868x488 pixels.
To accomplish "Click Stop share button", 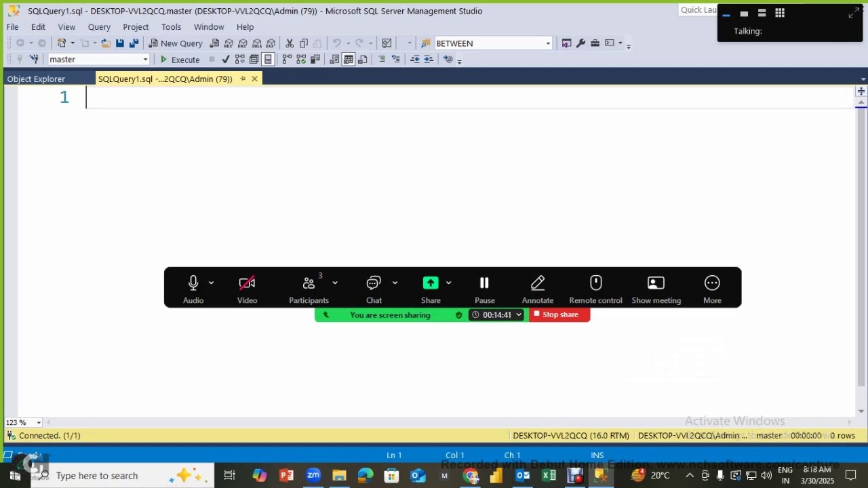I will pyautogui.click(x=559, y=314).
